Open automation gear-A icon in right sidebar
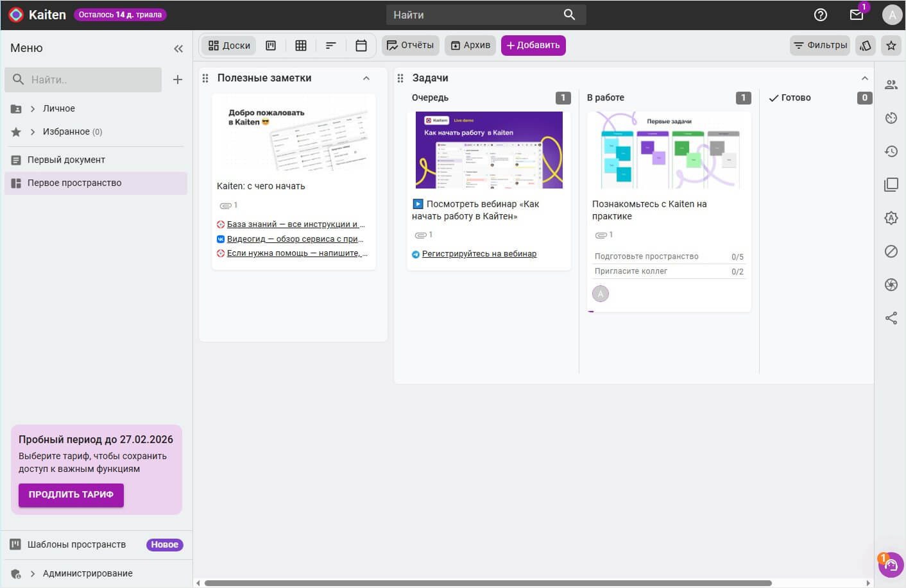 coord(891,218)
